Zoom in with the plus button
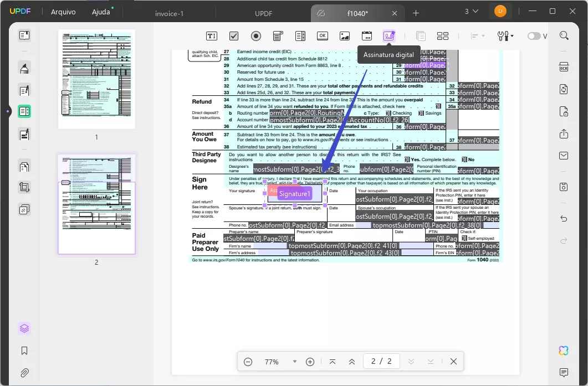Image resolution: width=588 pixels, height=386 pixels. (310, 362)
